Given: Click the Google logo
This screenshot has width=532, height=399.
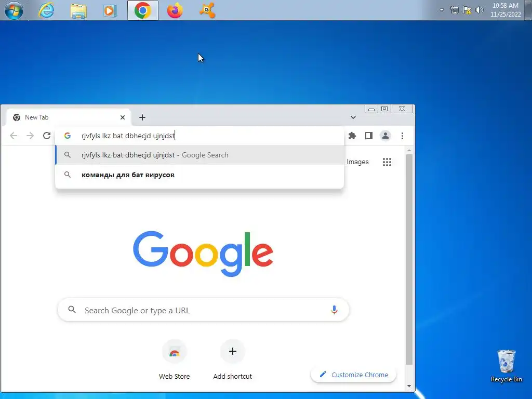Looking at the screenshot, I should (203, 254).
